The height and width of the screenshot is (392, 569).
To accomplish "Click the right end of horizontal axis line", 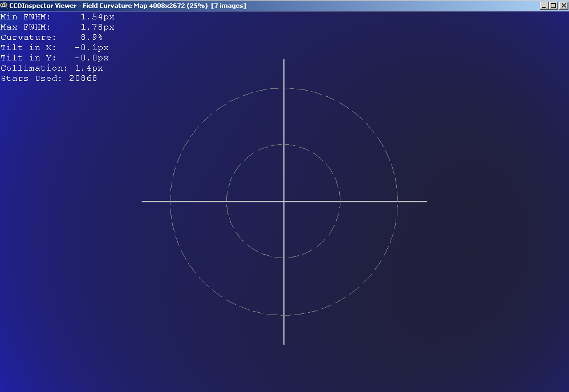I will point(425,202).
